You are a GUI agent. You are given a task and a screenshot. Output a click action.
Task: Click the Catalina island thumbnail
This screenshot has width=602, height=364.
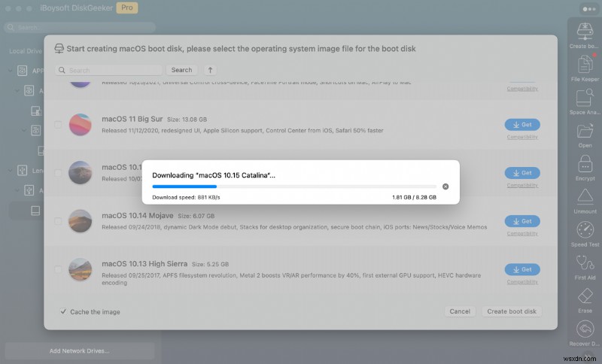81,173
